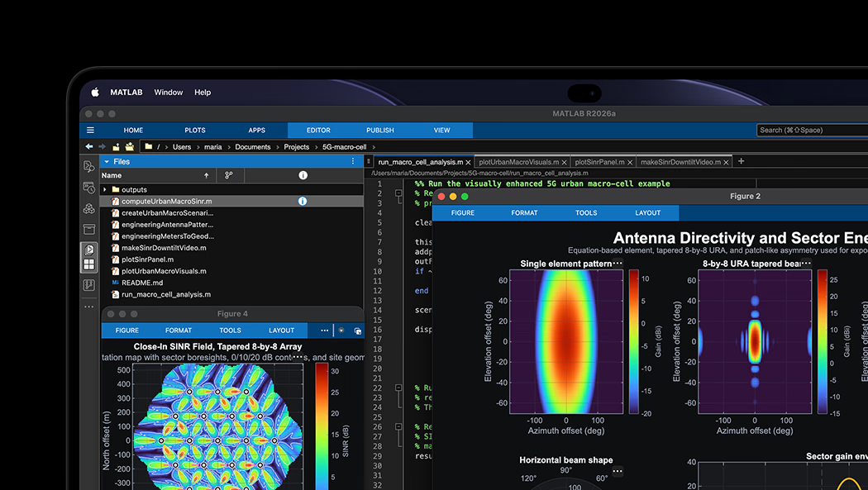
Task: Open Figure 4 toolstrip overflow ellipsis
Action: [324, 331]
